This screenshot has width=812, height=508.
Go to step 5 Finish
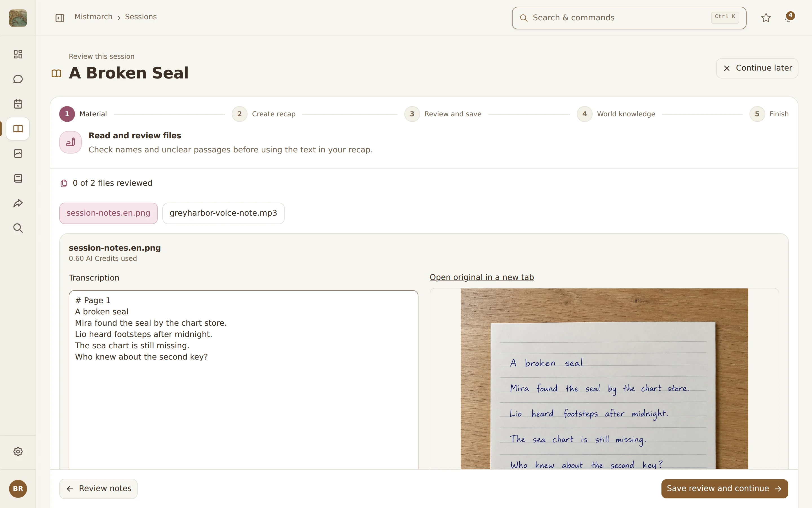click(769, 114)
